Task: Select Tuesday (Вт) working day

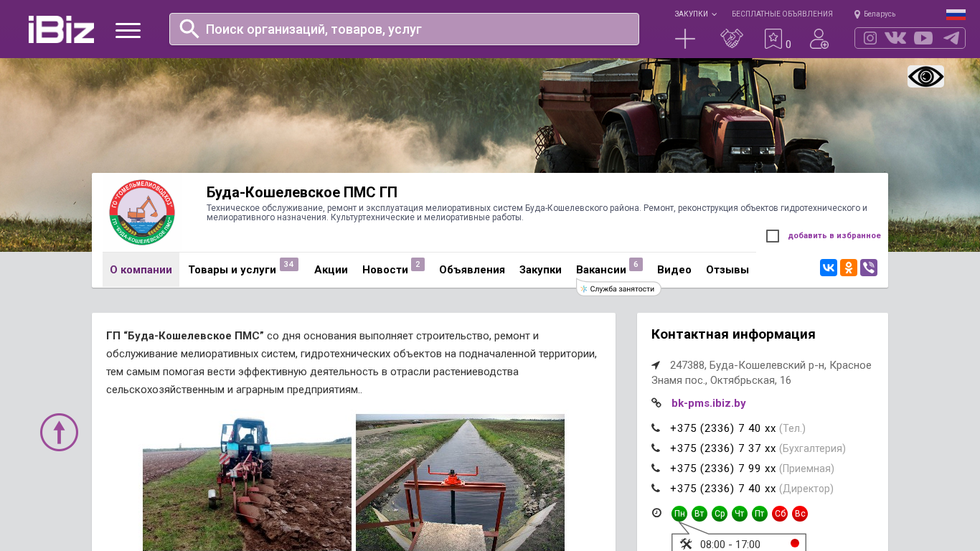Action: [699, 514]
